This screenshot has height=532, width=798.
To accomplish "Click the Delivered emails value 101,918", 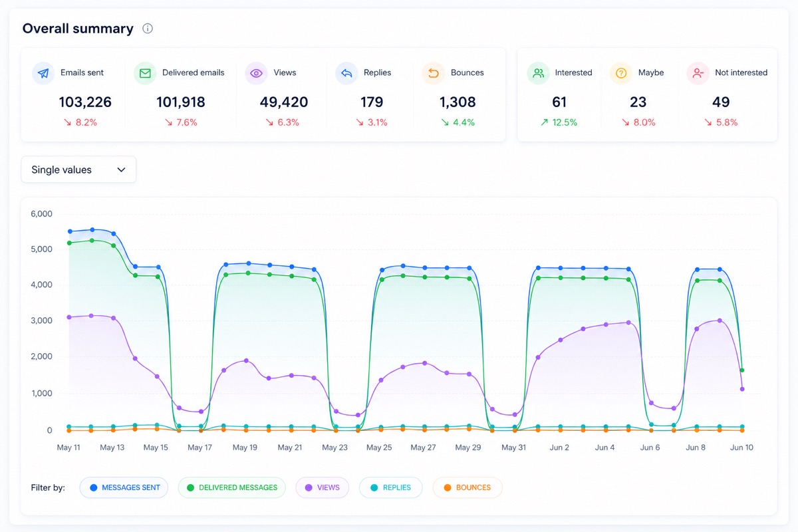I will pyautogui.click(x=181, y=102).
